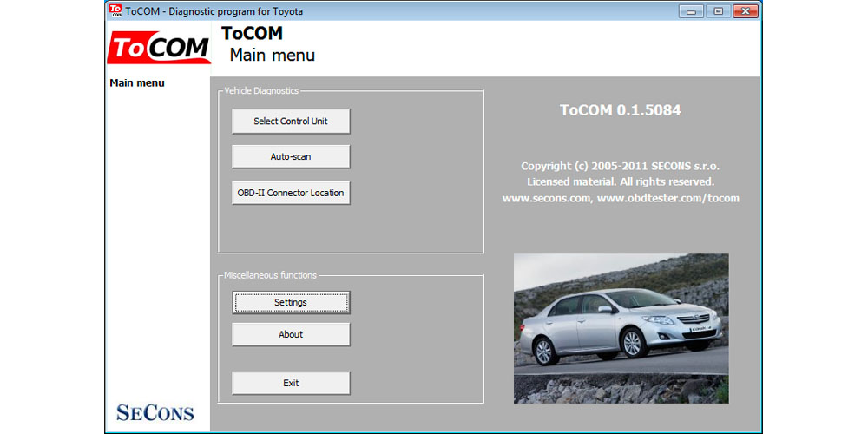Select Main menu in the sidebar
This screenshot has height=434, width=868.
click(x=137, y=83)
